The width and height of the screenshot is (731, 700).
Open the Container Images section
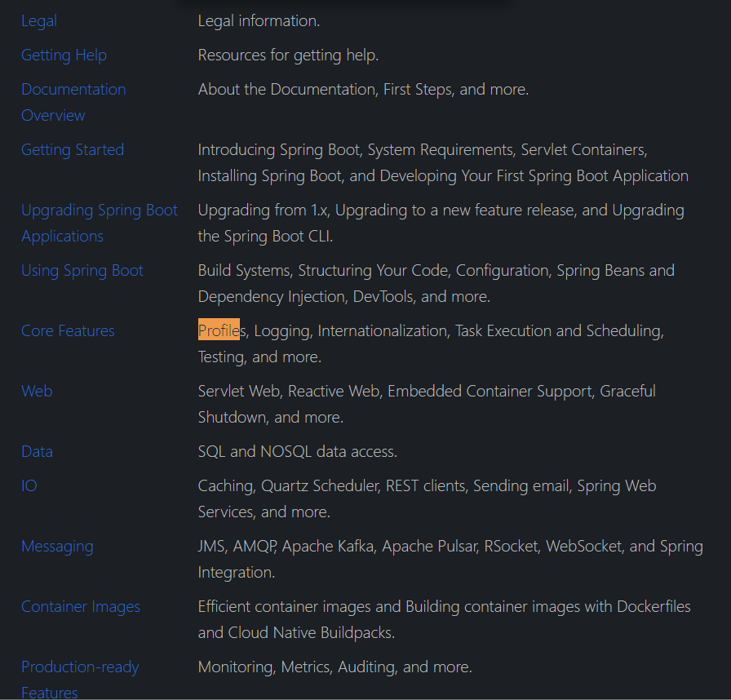80,606
